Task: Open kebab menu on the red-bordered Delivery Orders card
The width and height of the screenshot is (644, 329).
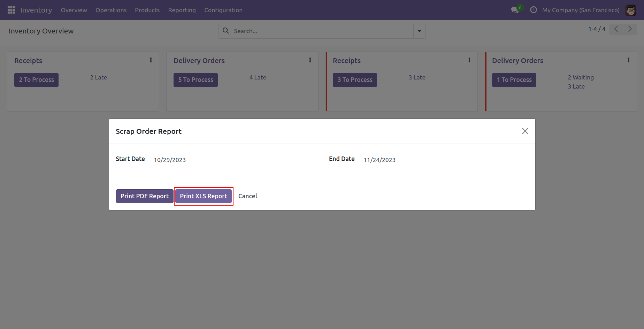Action: (628, 60)
